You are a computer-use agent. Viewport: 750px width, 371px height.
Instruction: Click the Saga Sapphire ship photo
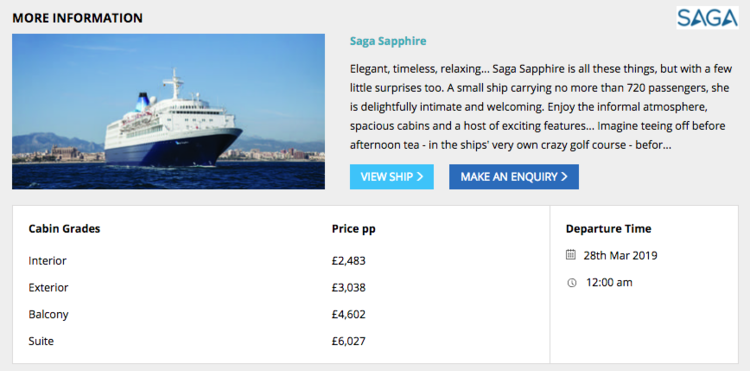[x=168, y=111]
